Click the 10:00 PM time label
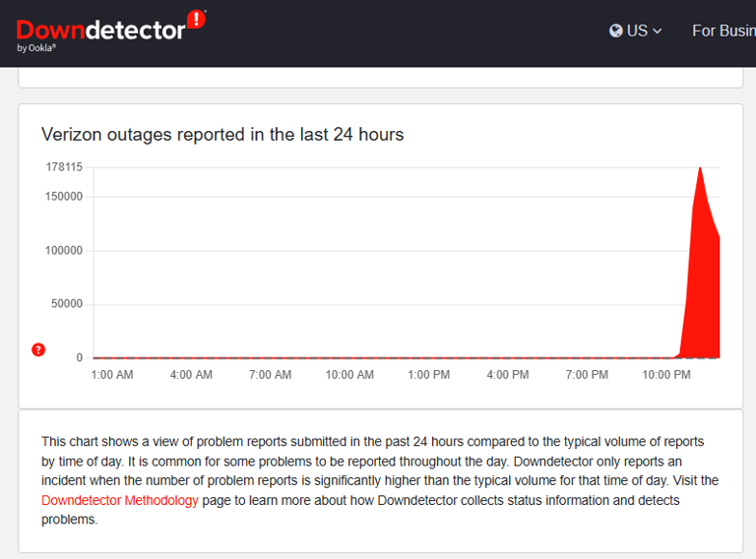The width and height of the screenshot is (756, 559). click(x=666, y=375)
